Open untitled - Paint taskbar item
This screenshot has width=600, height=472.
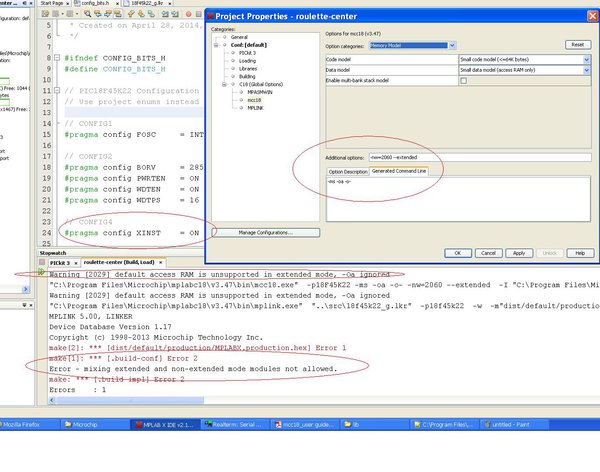[x=514, y=425]
